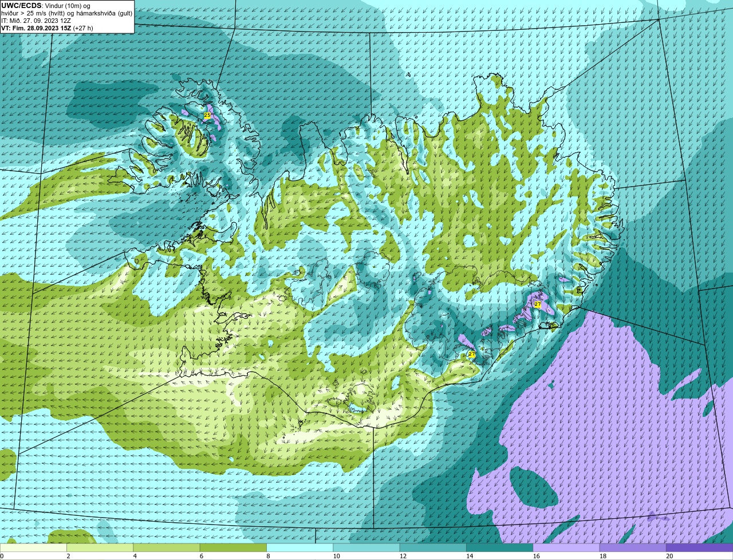Image resolution: width=733 pixels, height=560 pixels.
Task: Click the legend scale value 6
Action: click(202, 556)
